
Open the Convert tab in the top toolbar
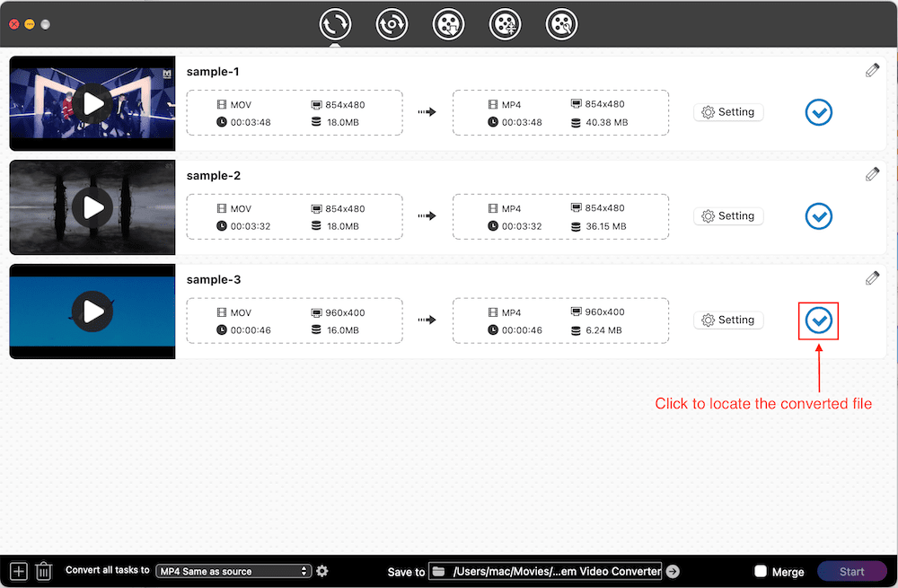coord(335,24)
